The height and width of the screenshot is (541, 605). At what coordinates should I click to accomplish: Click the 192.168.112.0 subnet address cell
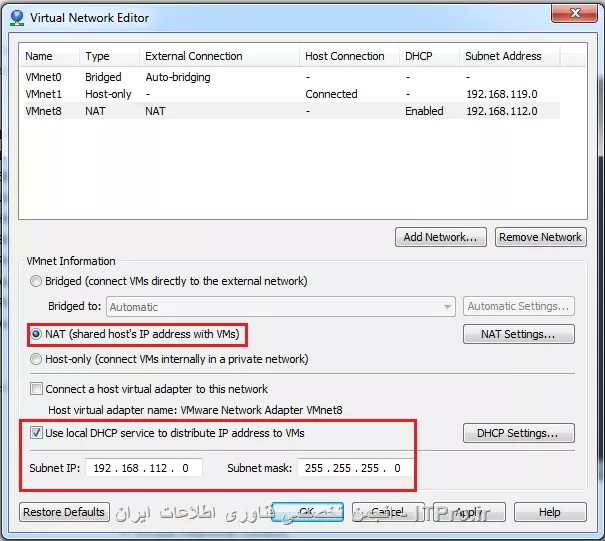(x=502, y=111)
